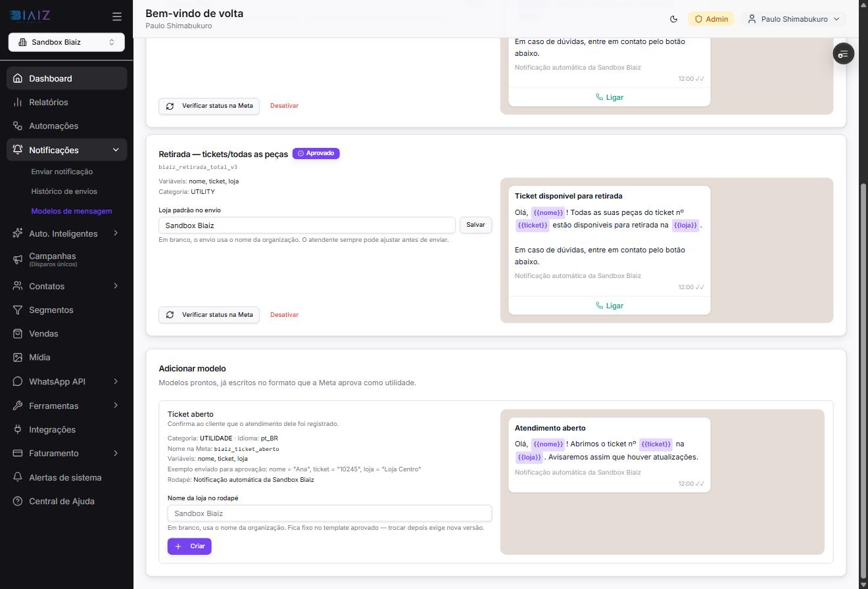The height and width of the screenshot is (589, 868).
Task: Expand the Contatos submenu chevron
Action: [116, 286]
